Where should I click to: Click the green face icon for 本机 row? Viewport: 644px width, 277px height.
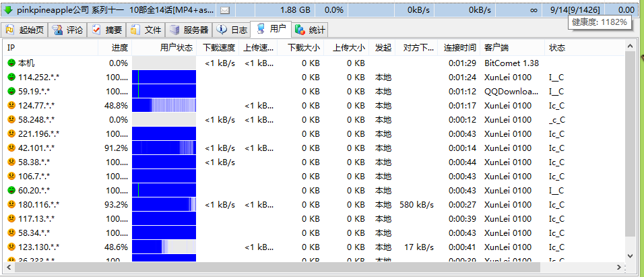11,63
